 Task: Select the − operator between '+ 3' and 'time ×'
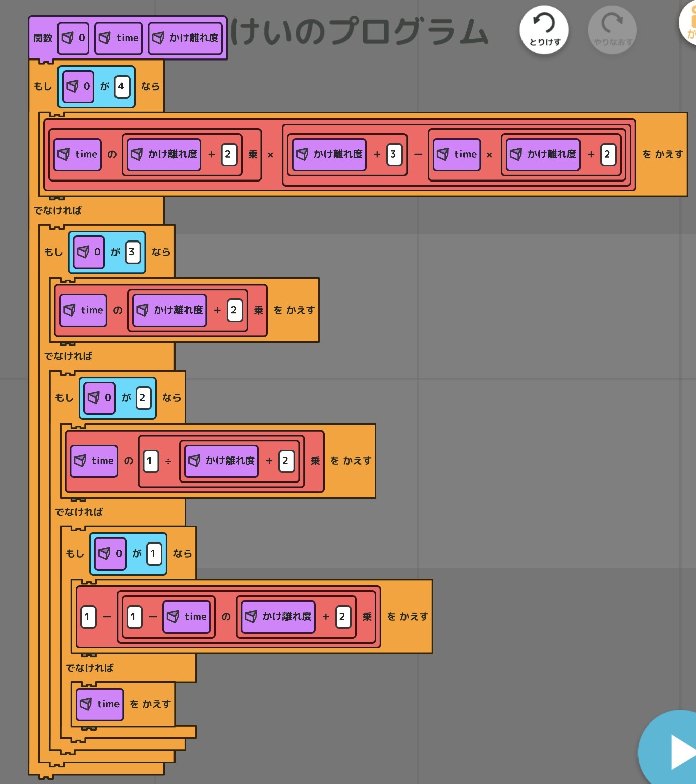click(x=418, y=155)
